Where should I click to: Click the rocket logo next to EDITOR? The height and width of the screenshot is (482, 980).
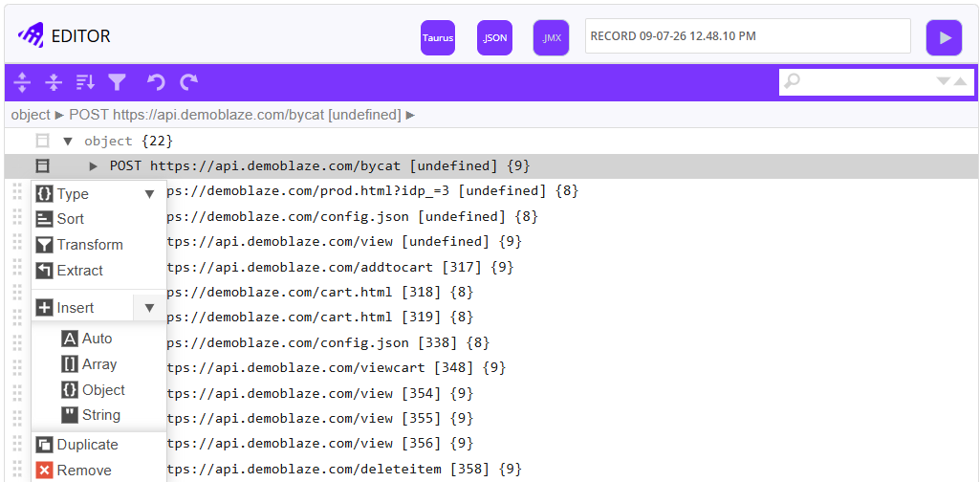pos(30,36)
